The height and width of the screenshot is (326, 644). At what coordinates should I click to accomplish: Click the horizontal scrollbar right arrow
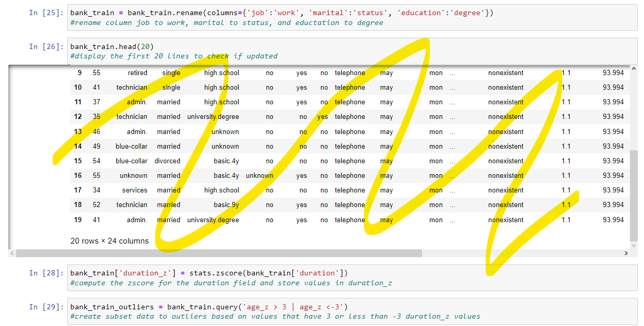click(626, 253)
